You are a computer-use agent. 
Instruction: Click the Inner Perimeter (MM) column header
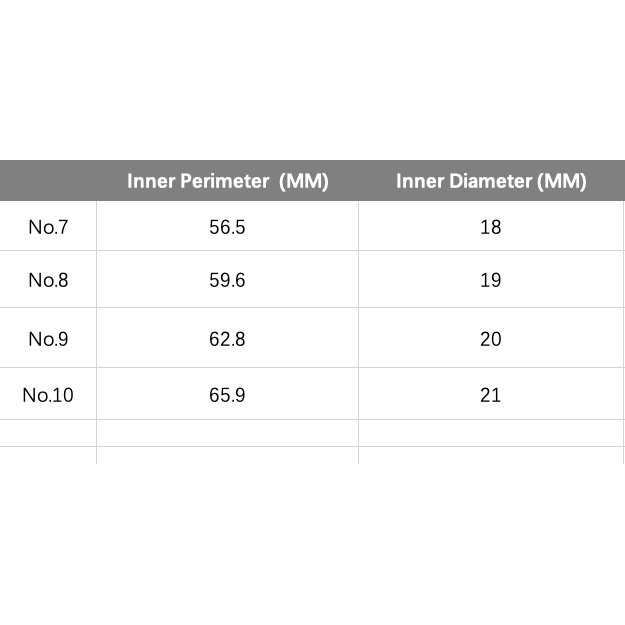click(227, 181)
